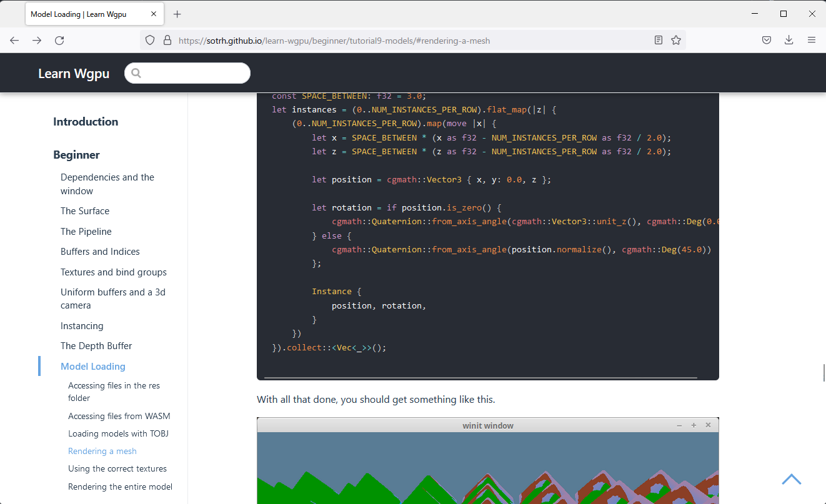Viewport: 826px width, 504px height.
Task: Open the downloads arrow icon
Action: tap(789, 40)
